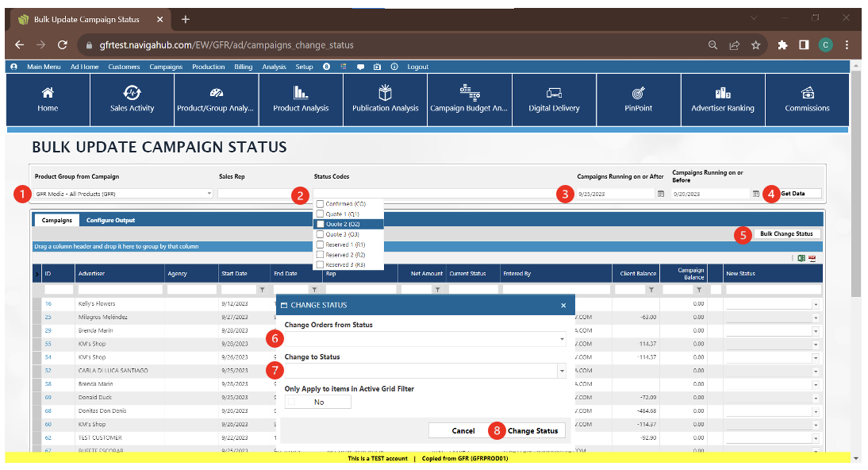
Task: Export the grid using the Excel icon
Action: coord(801,258)
